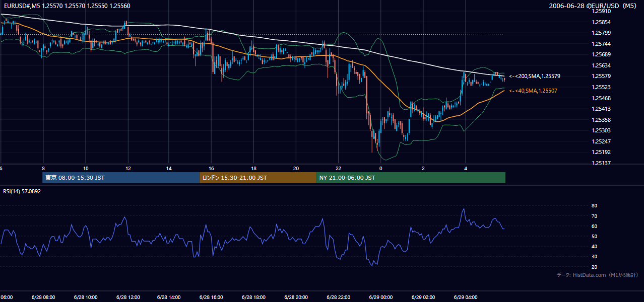Click the 6/29 02:00 date label
Viewport: 644px width, 302px height.
[x=423, y=297]
